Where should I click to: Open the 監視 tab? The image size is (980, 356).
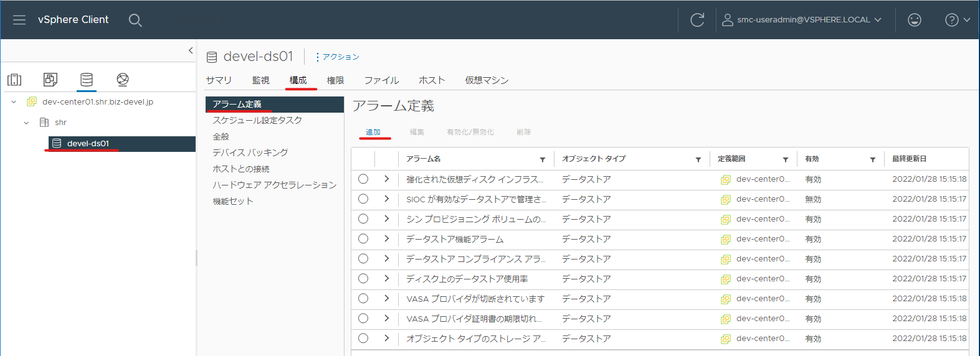point(260,80)
